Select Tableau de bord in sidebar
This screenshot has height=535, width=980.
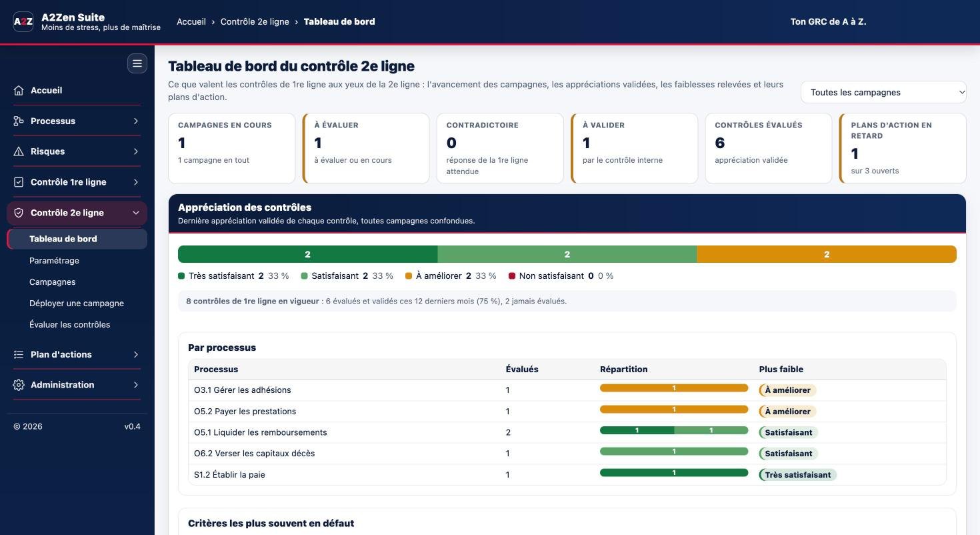click(x=77, y=239)
